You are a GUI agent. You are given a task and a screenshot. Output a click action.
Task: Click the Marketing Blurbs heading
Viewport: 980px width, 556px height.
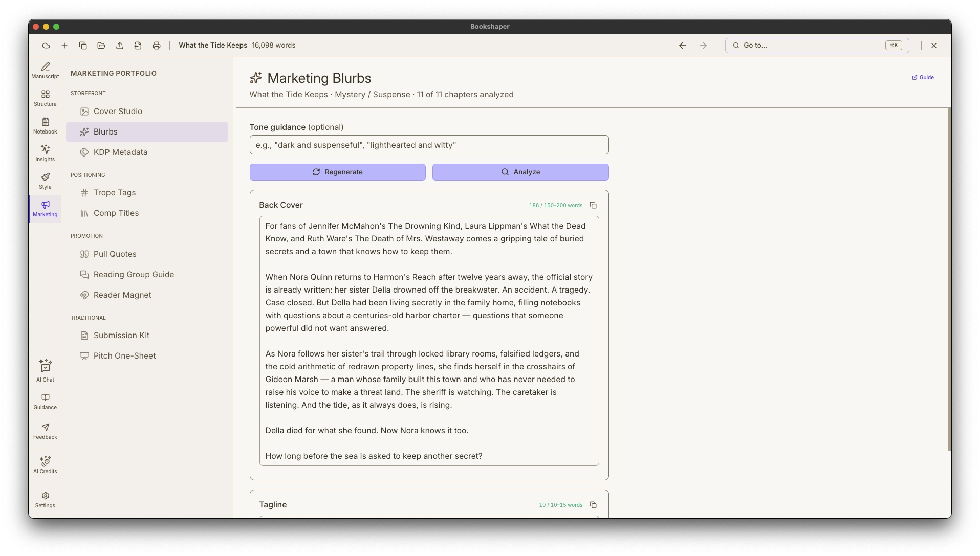click(319, 78)
